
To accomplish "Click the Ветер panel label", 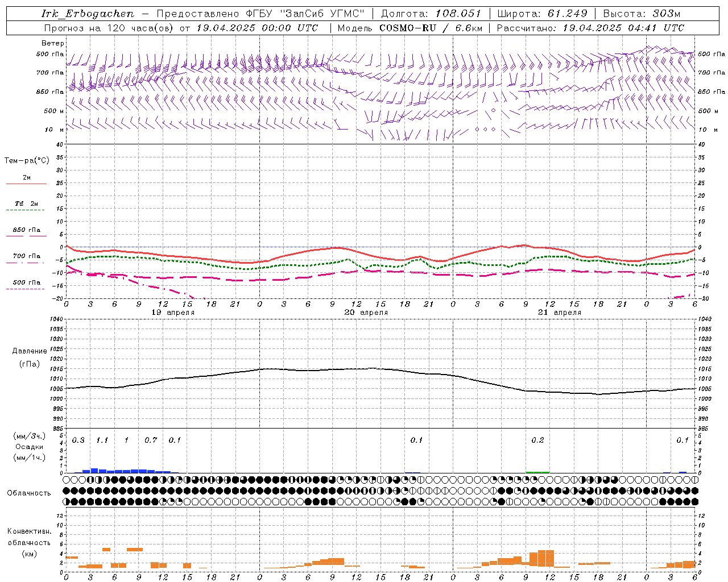I will coord(53,43).
